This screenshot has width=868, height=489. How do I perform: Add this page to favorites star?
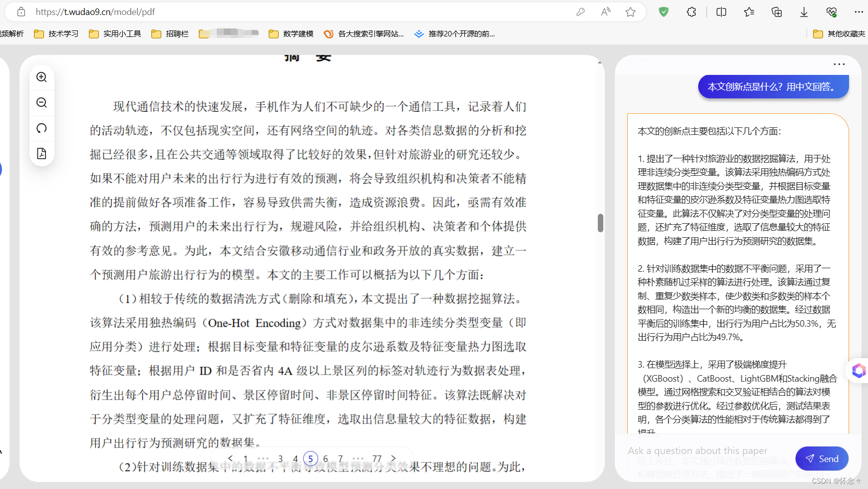click(631, 12)
